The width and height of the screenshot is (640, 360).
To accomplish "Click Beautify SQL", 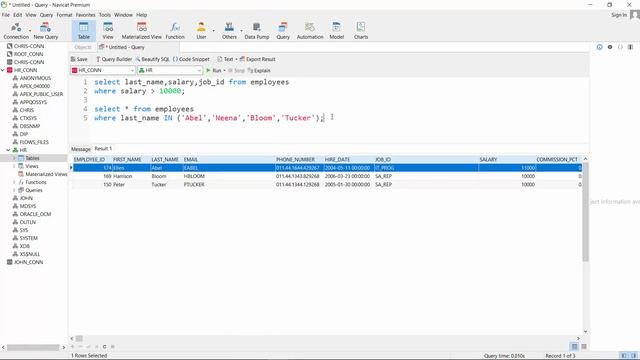I will tap(152, 59).
